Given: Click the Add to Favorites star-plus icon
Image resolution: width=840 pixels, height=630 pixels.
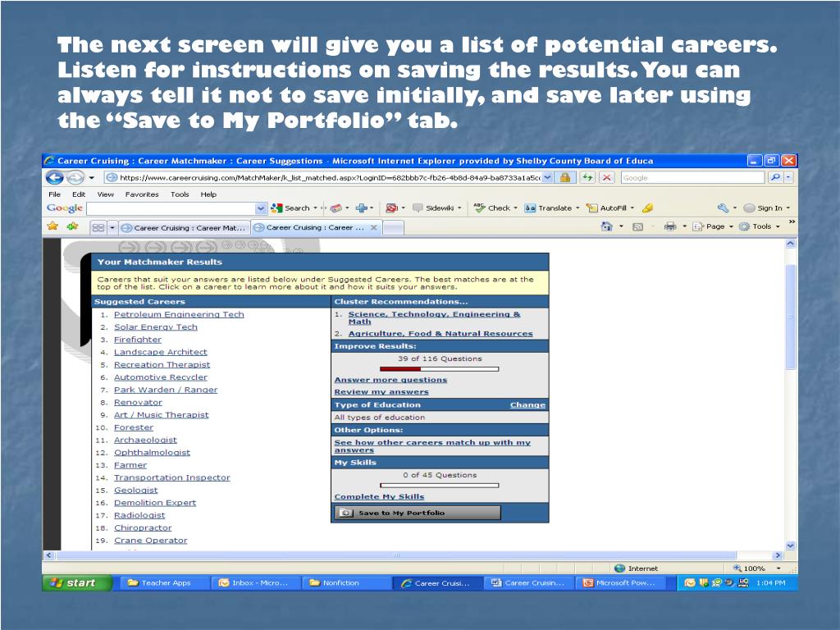Looking at the screenshot, I should (x=72, y=226).
